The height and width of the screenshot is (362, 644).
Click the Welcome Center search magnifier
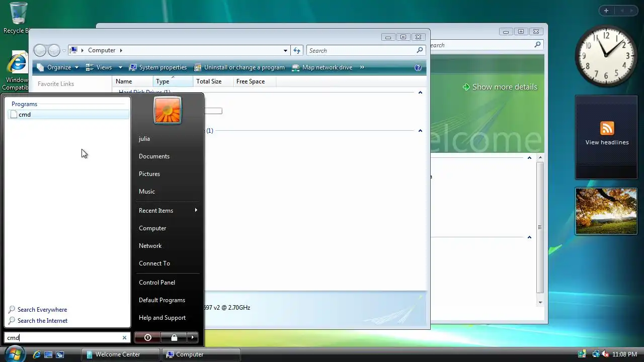point(537,45)
